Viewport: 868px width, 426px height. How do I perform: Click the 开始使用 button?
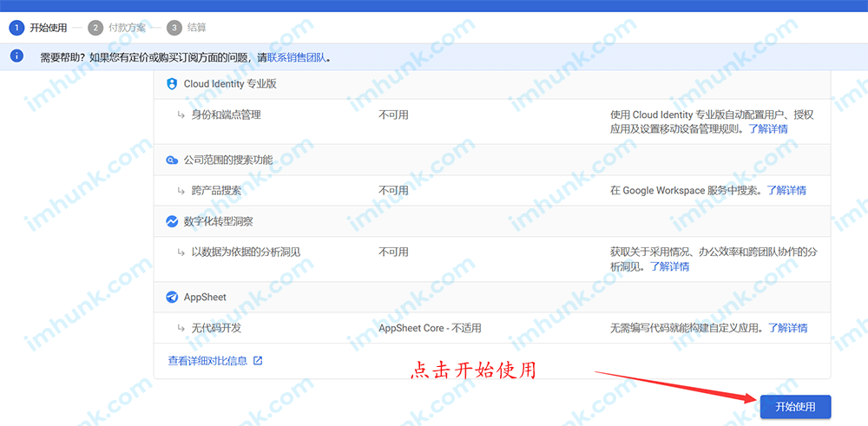pos(795,407)
